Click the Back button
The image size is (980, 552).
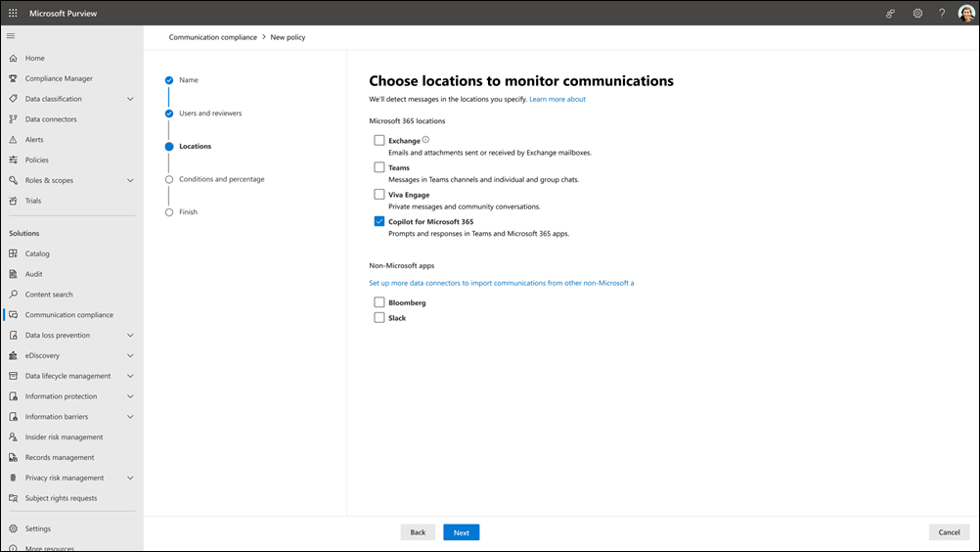pos(418,532)
